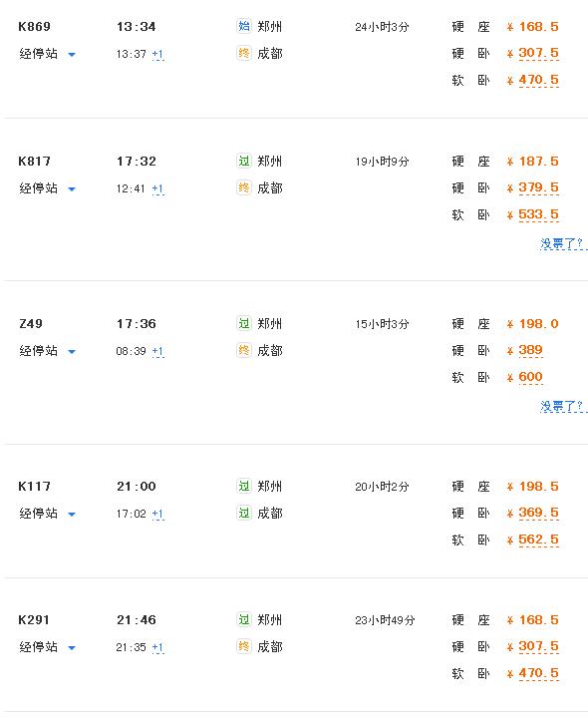Expand 经停站 stops for train Z49
The image size is (588, 719).
pyautogui.click(x=47, y=351)
